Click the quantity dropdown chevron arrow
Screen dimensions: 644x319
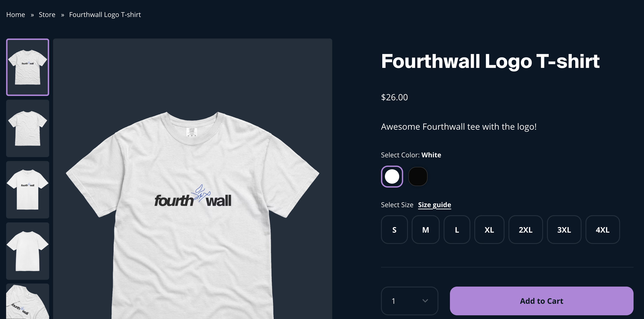point(425,301)
